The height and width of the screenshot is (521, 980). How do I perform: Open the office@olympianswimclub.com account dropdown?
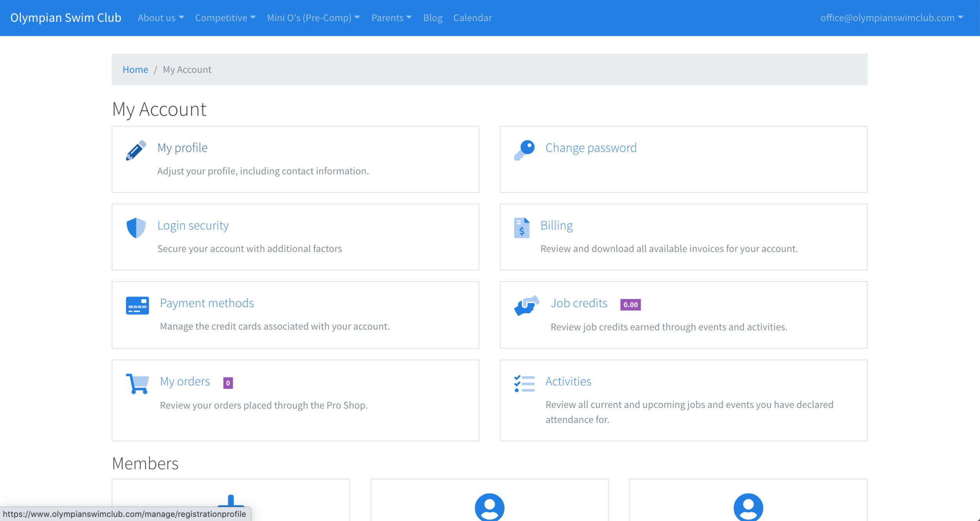click(x=891, y=18)
